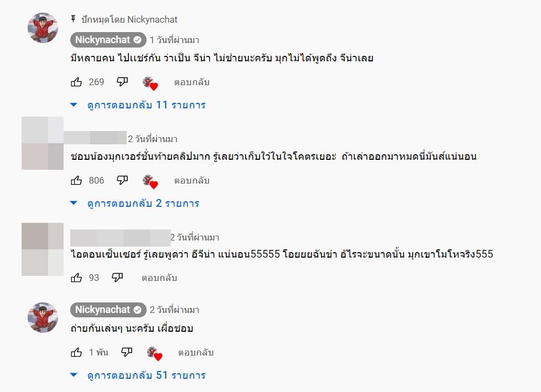The width and height of the screenshot is (541, 392).
Task: Click creator heart on pinned comment
Action: point(150,83)
